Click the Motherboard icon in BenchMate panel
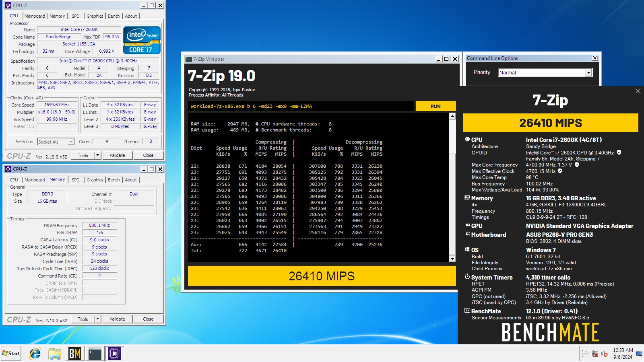The width and height of the screenshot is (644, 362). [x=467, y=234]
